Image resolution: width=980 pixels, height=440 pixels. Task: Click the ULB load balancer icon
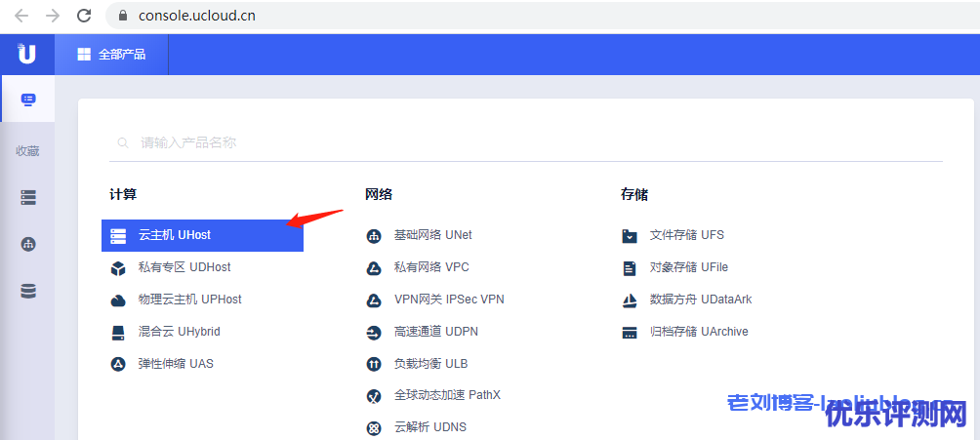pos(374,364)
